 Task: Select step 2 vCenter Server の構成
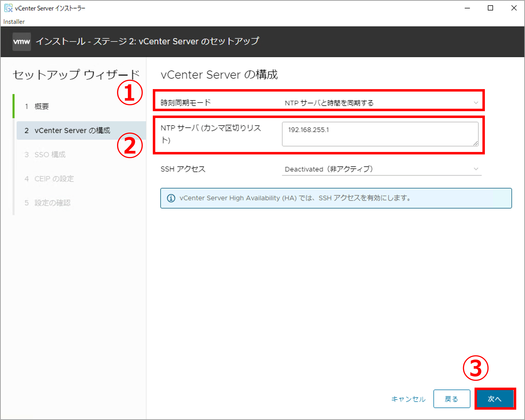72,131
